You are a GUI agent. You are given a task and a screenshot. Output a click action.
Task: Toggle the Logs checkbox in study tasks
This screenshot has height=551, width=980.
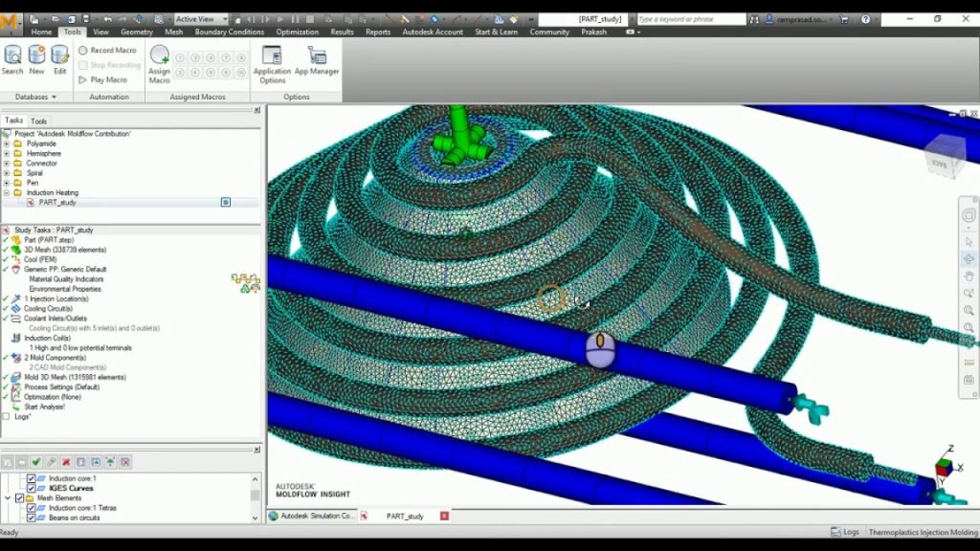pos(7,417)
